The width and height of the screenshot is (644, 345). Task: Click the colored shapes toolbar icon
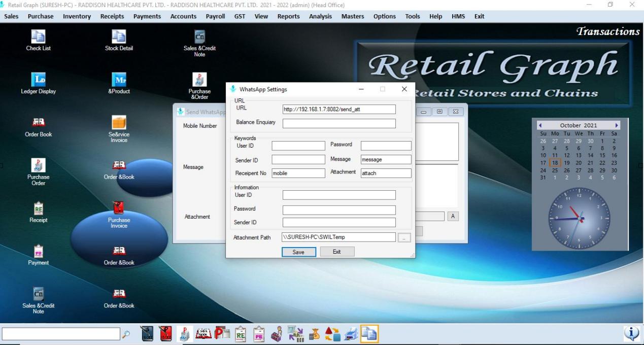point(333,333)
